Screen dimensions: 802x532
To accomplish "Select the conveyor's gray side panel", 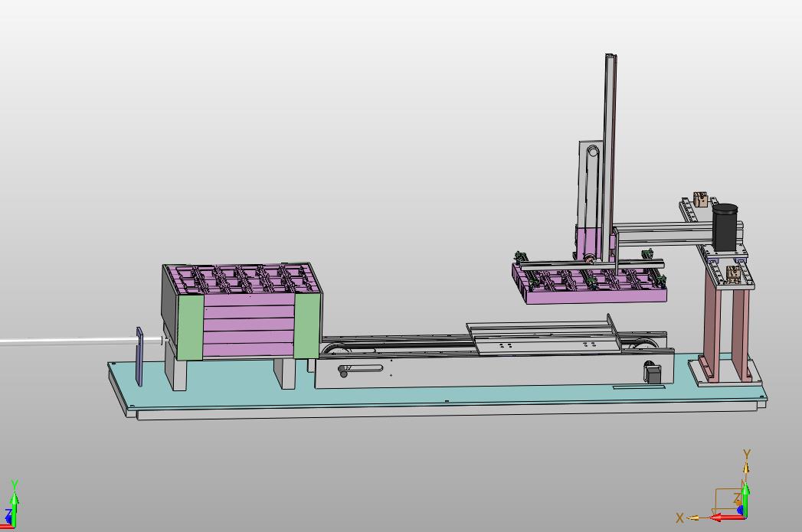I will coord(493,369).
